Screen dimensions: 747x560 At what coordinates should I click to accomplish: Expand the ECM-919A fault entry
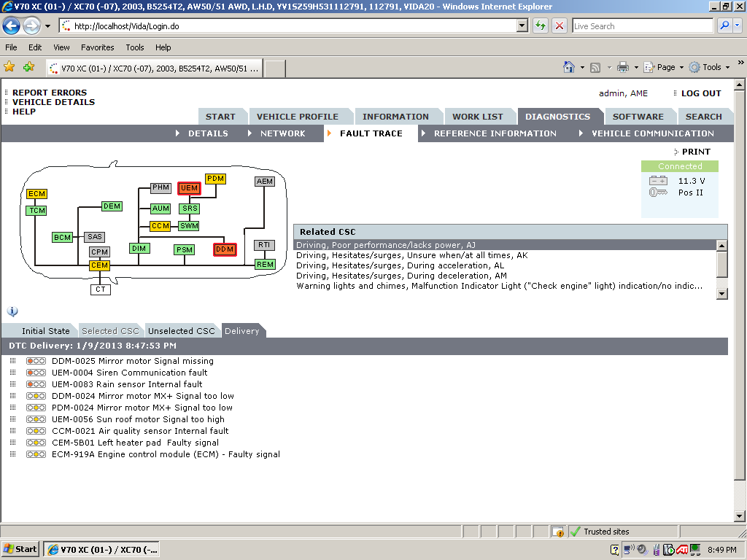click(12, 454)
